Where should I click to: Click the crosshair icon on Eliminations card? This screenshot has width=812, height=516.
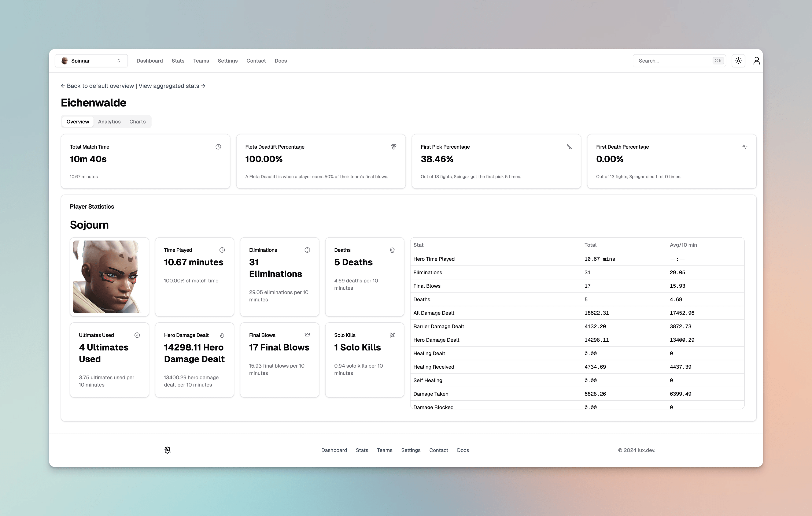[307, 250]
